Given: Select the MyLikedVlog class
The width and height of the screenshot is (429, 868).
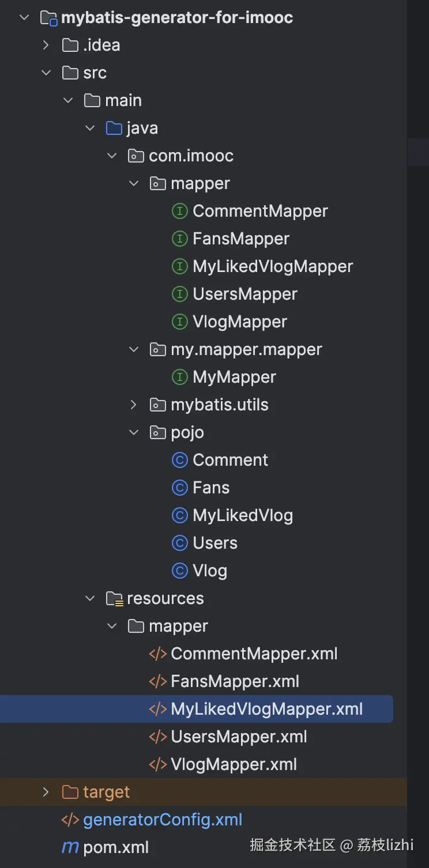Looking at the screenshot, I should (243, 516).
